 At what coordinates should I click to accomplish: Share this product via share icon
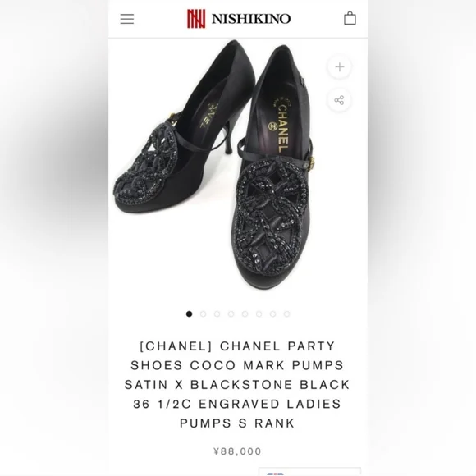(x=340, y=100)
